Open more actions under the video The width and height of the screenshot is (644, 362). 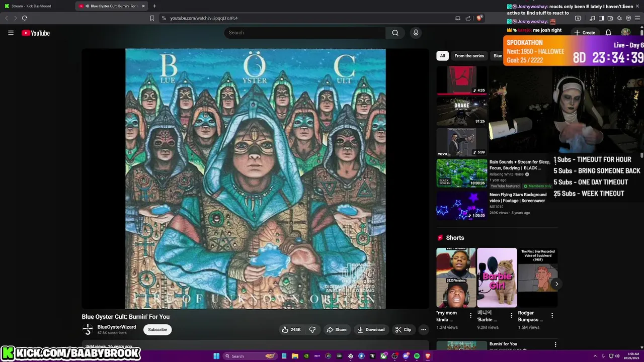[424, 330]
